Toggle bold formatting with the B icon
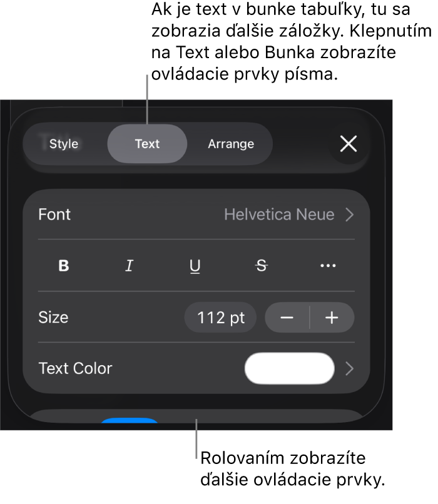Screen dimensions: 438x504 pos(64,266)
